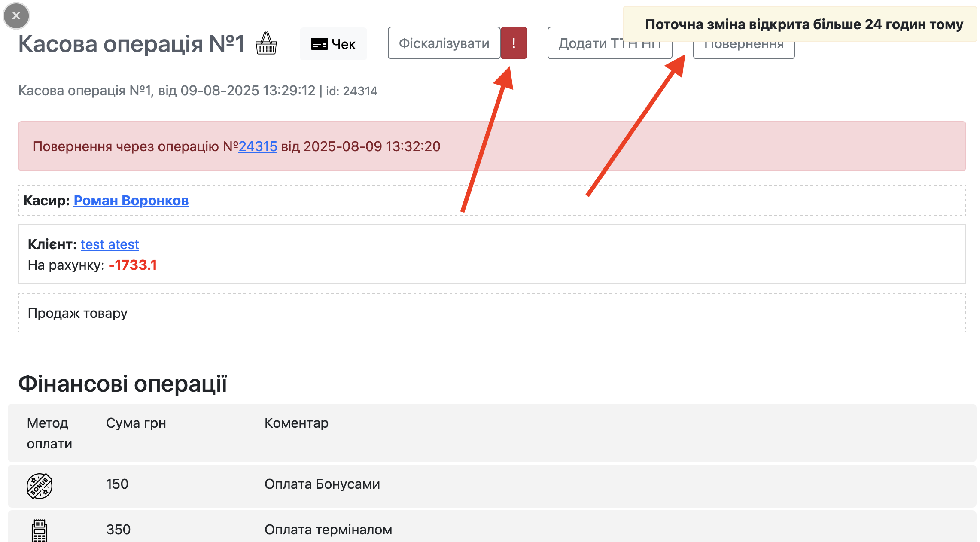This screenshot has height=542, width=980.
Task: Open the Чек receipt button
Action: click(x=333, y=44)
